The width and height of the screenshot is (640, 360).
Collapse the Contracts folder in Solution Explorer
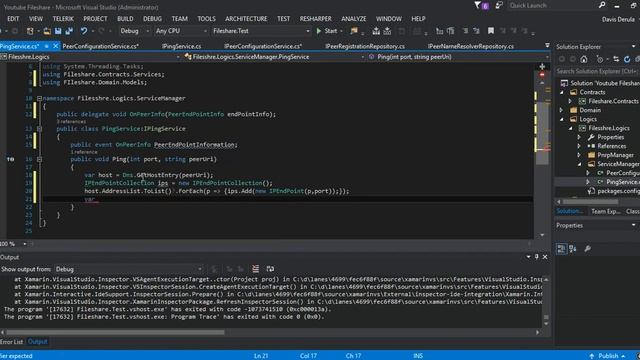562,92
